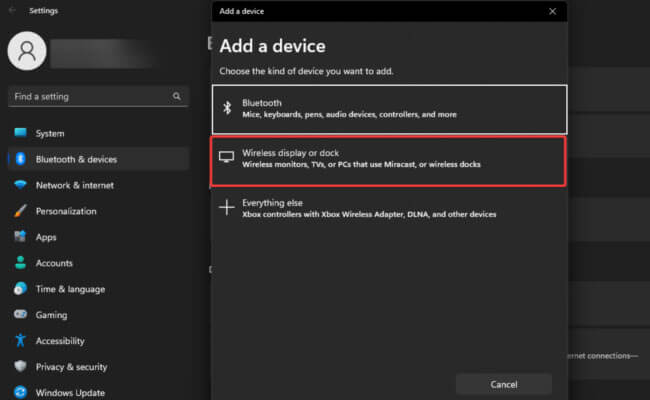
Task: Click the Network & internet wifi icon
Action: coord(20,184)
